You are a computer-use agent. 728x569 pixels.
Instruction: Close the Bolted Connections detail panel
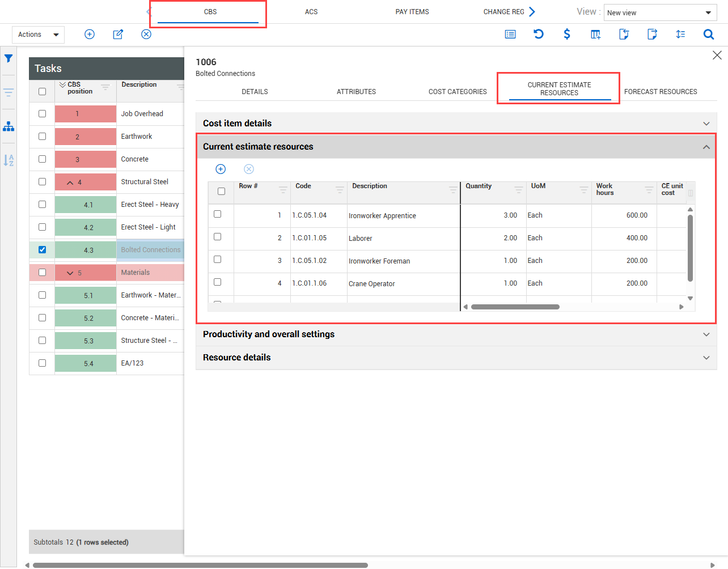(x=717, y=55)
